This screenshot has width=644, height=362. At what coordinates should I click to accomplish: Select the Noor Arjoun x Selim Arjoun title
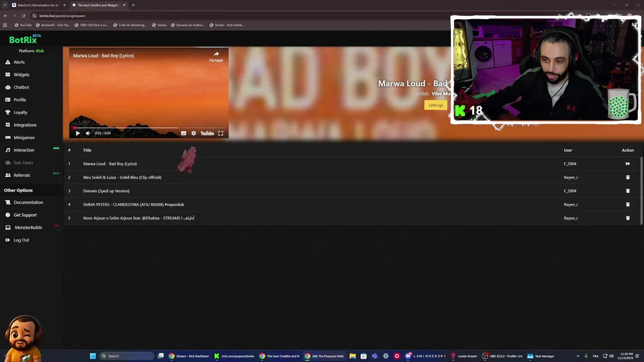click(x=138, y=218)
